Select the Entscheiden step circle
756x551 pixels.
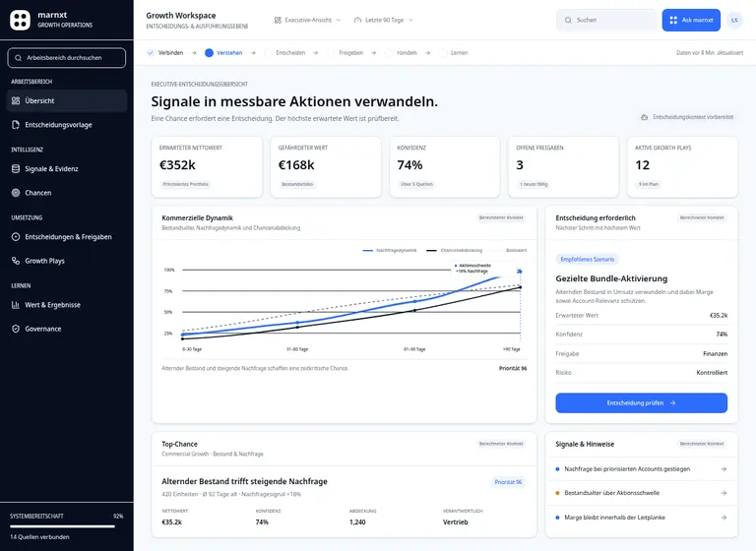[268, 53]
